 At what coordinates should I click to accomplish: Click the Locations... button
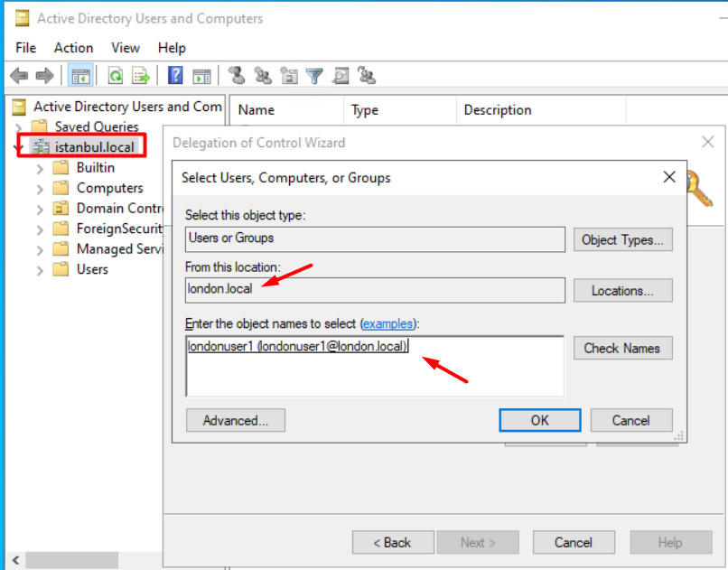click(623, 291)
